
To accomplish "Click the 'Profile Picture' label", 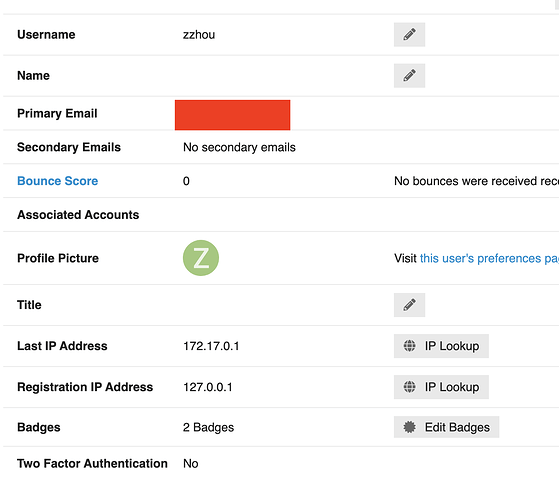I will coord(58,258).
